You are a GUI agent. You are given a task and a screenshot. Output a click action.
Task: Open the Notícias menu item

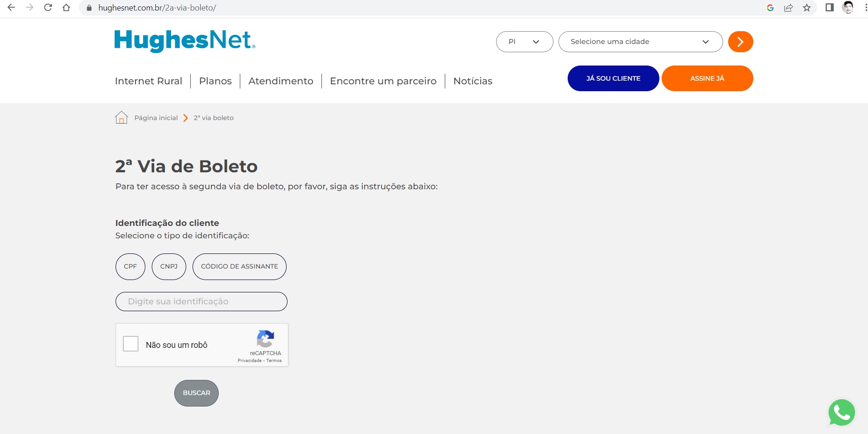pyautogui.click(x=473, y=81)
